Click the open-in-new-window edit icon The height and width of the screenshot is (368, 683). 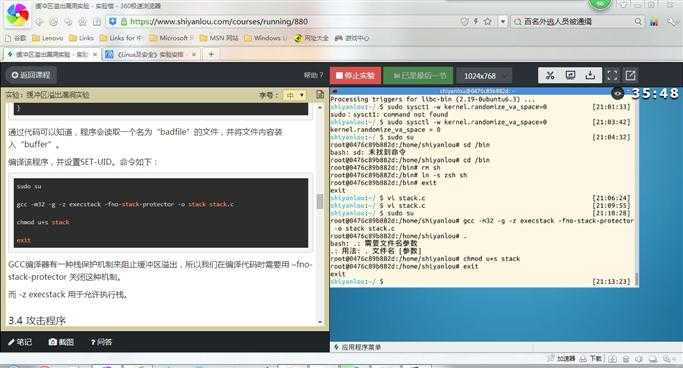tap(630, 75)
